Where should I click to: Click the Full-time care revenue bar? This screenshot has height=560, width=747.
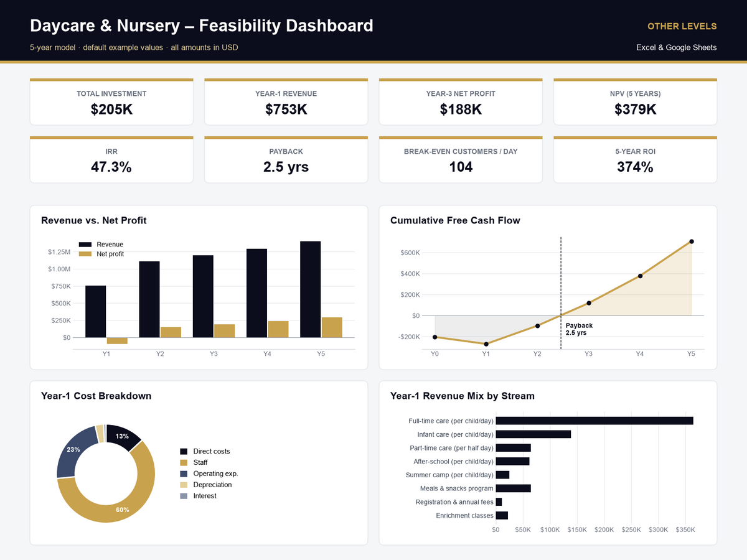point(594,421)
